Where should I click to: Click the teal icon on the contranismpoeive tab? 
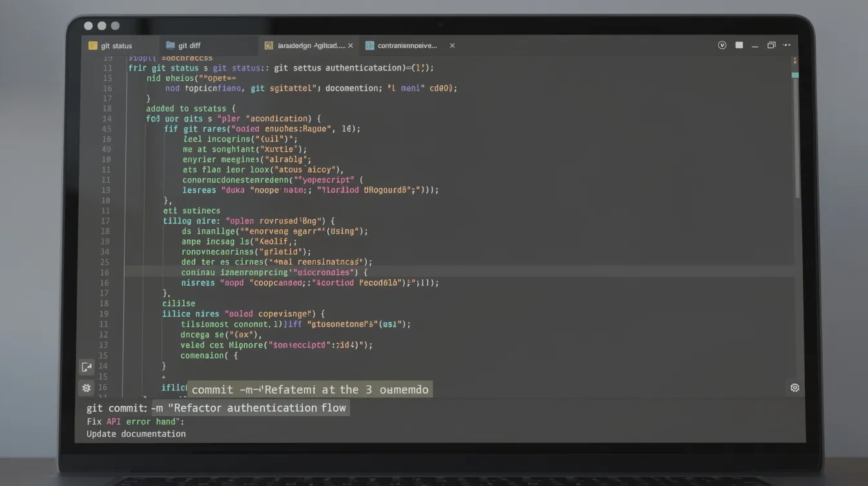369,46
